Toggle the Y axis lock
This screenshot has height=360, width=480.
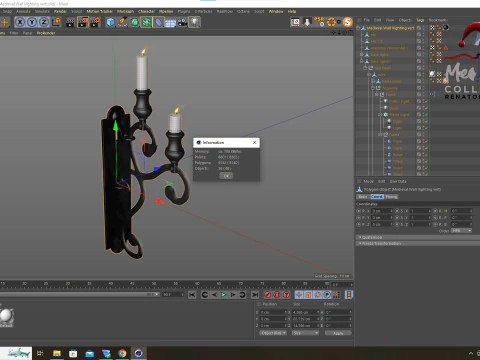[32, 22]
